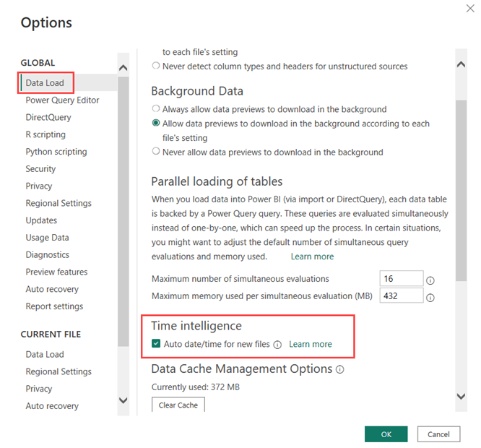The width and height of the screenshot is (481, 448).
Task: Open Preview features settings
Action: (56, 272)
